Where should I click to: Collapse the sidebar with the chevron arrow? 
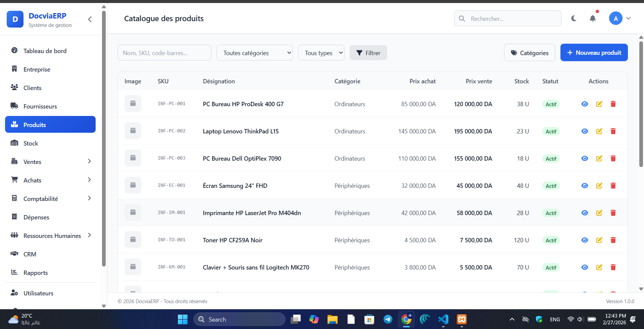tap(90, 19)
